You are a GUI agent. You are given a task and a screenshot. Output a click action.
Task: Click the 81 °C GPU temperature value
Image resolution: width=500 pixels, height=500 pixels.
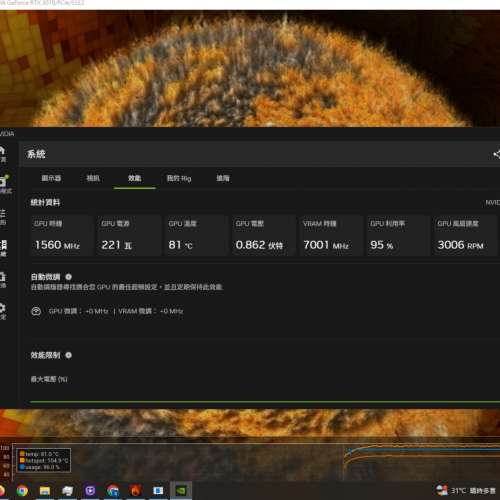point(180,245)
